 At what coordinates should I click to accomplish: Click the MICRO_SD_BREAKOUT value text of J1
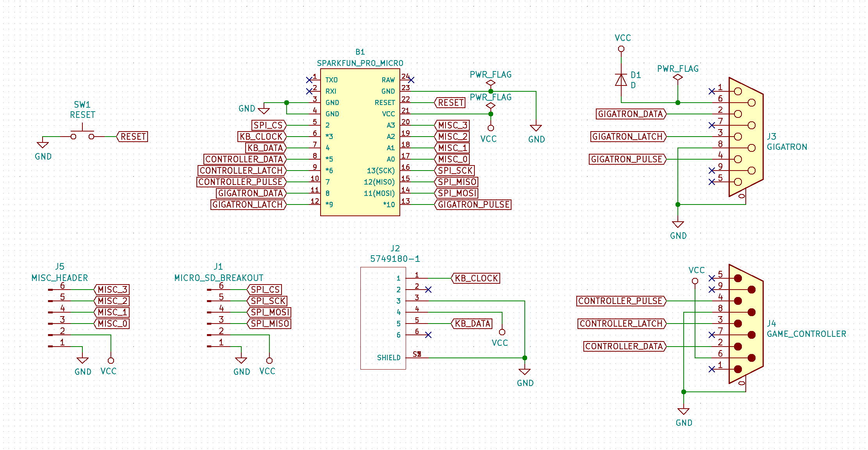pyautogui.click(x=219, y=278)
